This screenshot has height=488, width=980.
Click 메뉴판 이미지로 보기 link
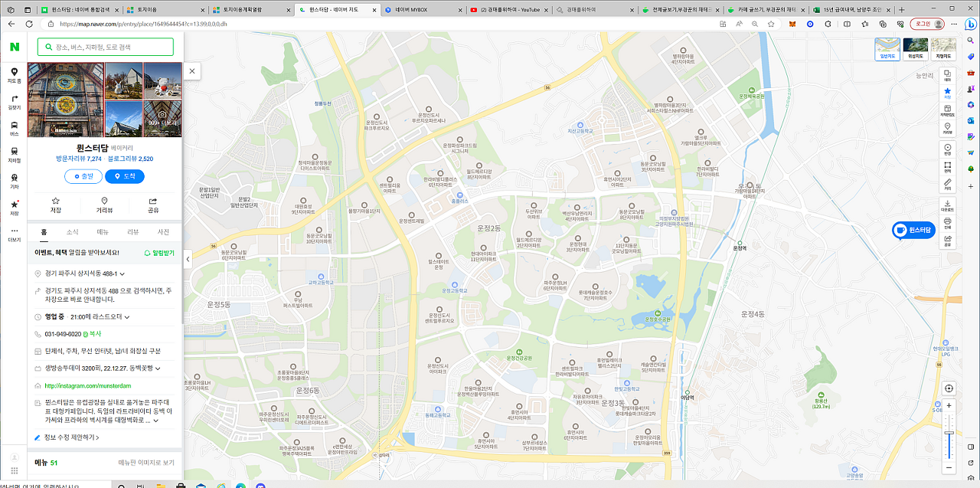(146, 463)
